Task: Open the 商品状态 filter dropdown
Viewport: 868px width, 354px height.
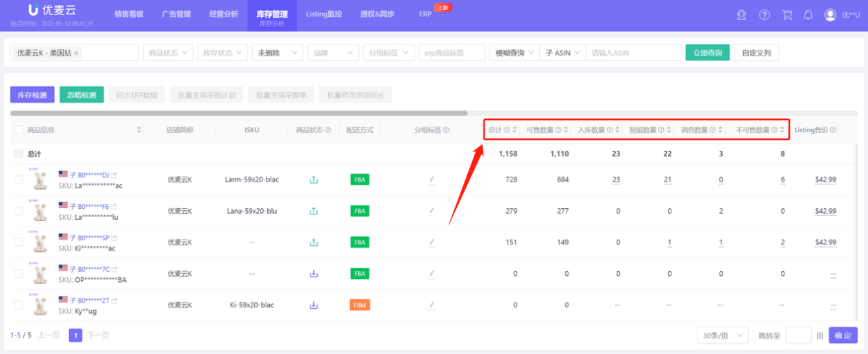Action: pyautogui.click(x=168, y=53)
